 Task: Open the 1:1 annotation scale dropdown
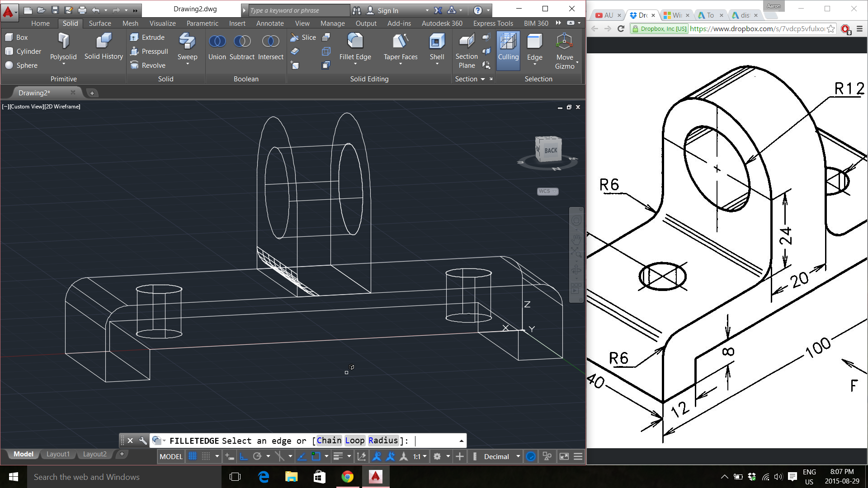pos(420,456)
